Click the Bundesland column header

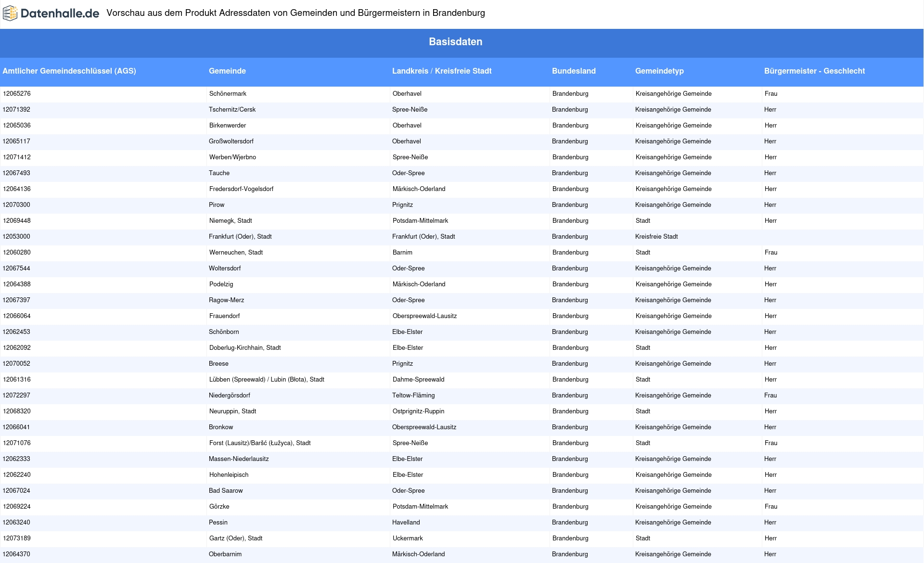(x=591, y=71)
